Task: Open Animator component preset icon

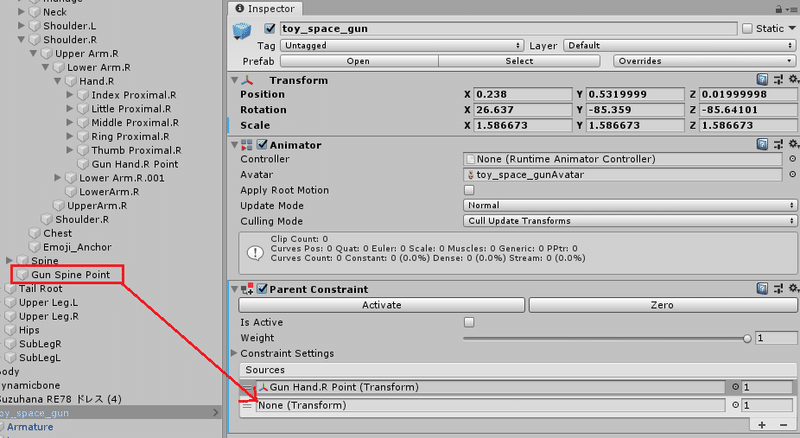Action: 778,144
